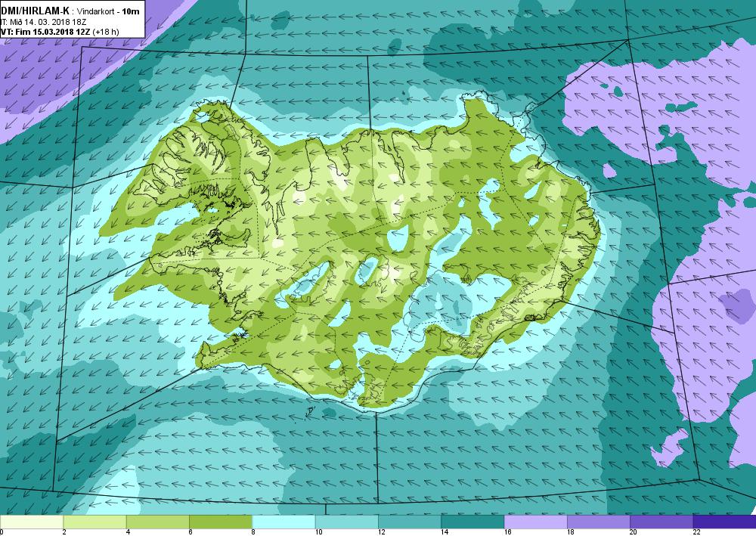Click the legend scale number '4'
Screen dimensions: 756x536
click(127, 532)
